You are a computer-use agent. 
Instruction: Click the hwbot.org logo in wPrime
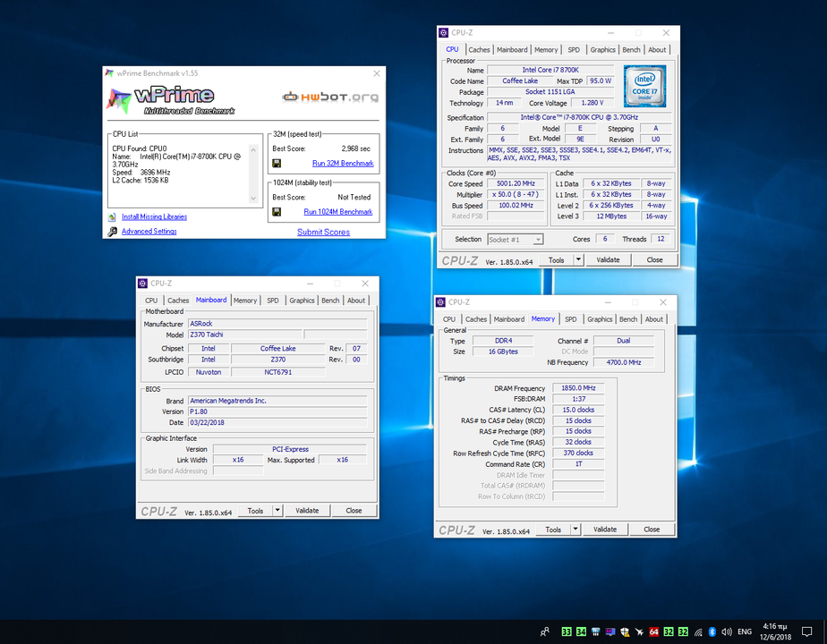click(330, 97)
